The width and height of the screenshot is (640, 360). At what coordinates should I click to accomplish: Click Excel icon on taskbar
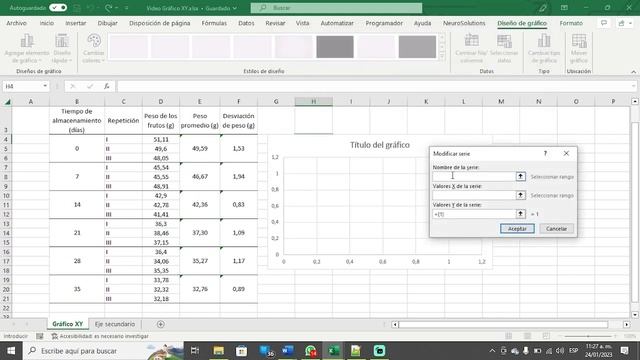pyautogui.click(x=333, y=351)
